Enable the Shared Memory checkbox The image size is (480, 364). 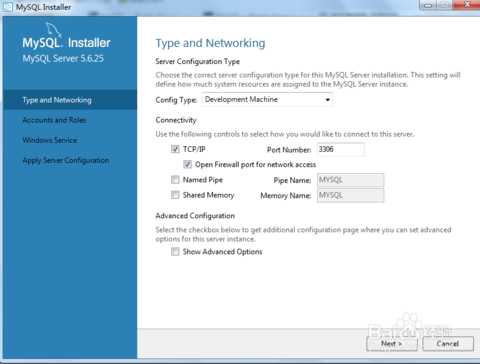[x=175, y=195]
